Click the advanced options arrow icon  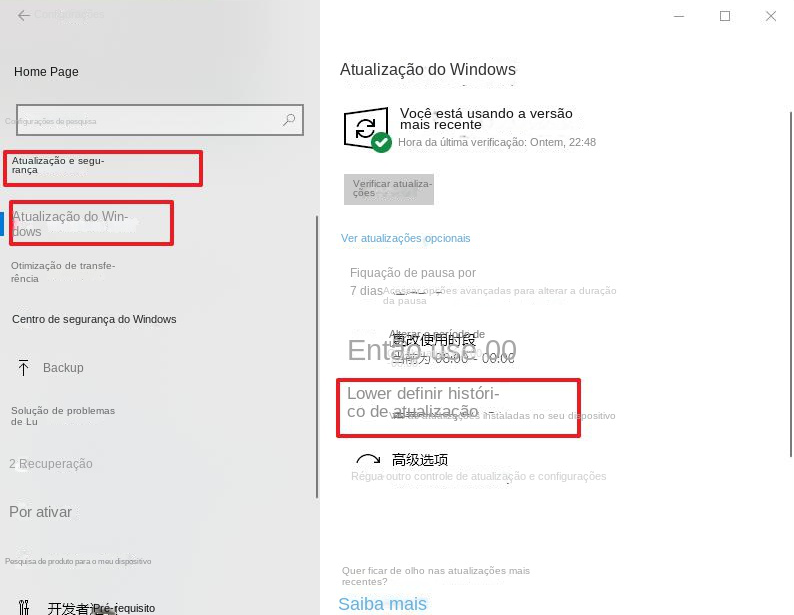(368, 459)
